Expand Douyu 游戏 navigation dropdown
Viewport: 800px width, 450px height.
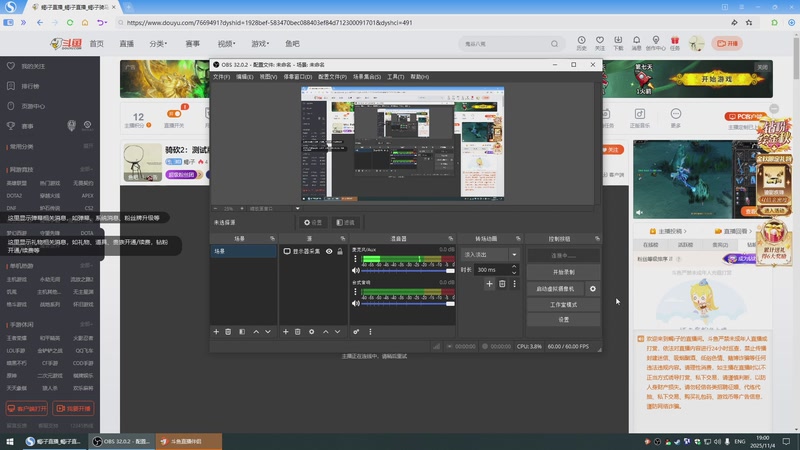pyautogui.click(x=260, y=44)
